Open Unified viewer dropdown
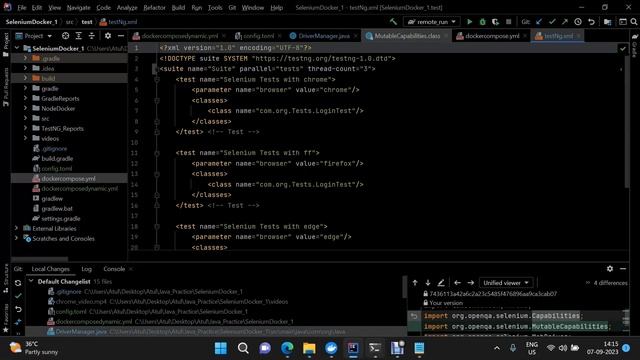The image size is (640, 360). pyautogui.click(x=506, y=282)
